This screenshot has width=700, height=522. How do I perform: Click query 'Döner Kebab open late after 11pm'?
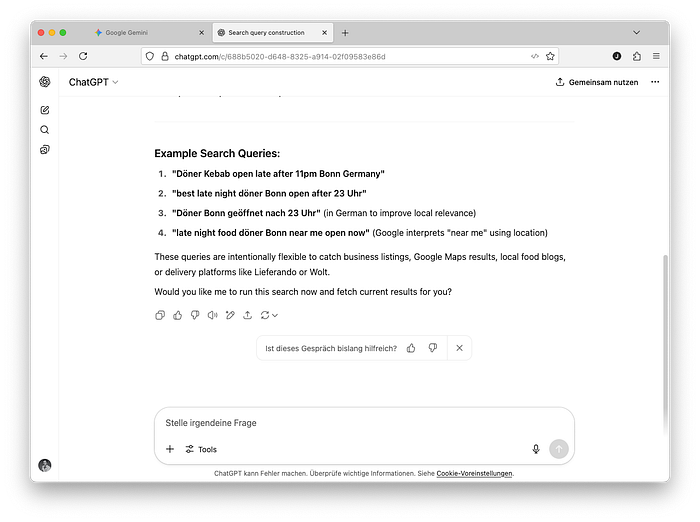[x=278, y=174]
